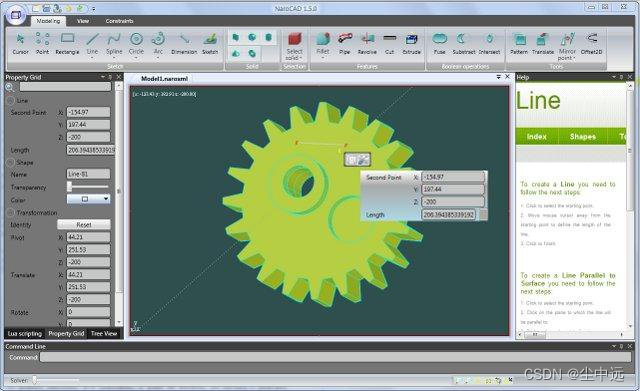Image resolution: width=640 pixels, height=391 pixels.
Task: Select the Revolve feature
Action: [367, 44]
